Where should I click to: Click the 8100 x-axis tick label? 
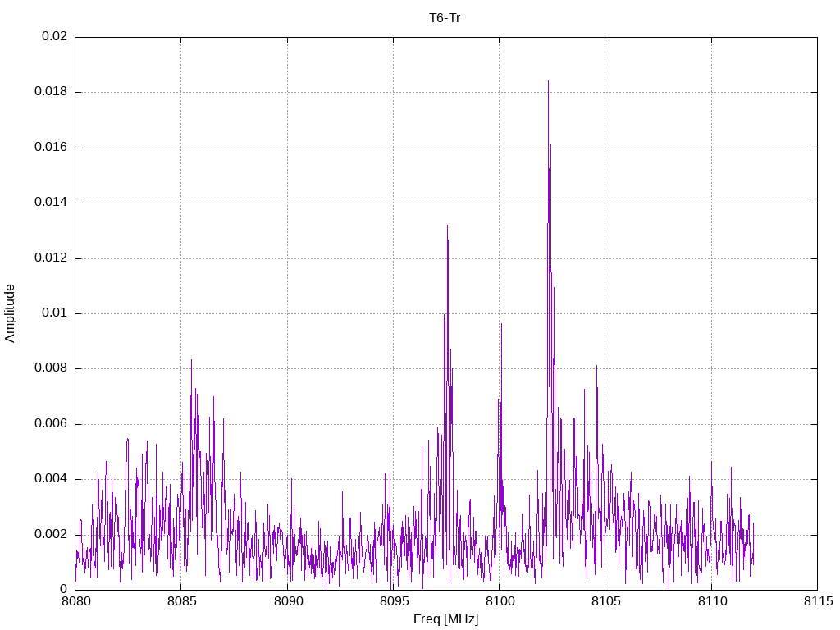click(x=500, y=601)
